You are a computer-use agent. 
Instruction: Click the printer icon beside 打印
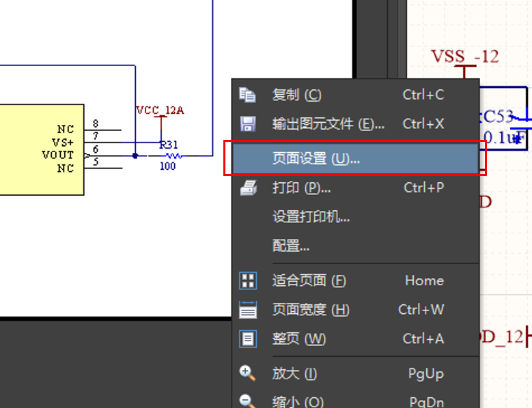pos(249,188)
